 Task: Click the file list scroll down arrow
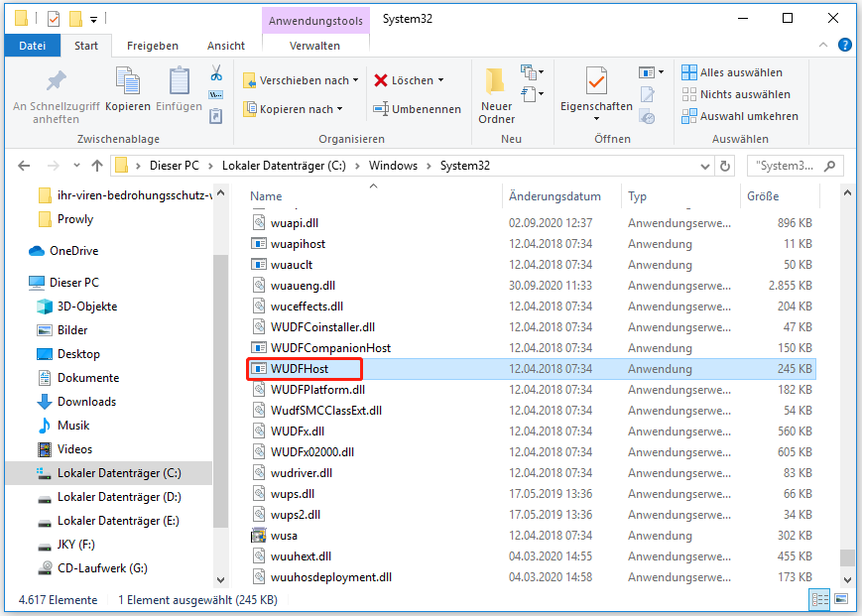[x=847, y=579]
